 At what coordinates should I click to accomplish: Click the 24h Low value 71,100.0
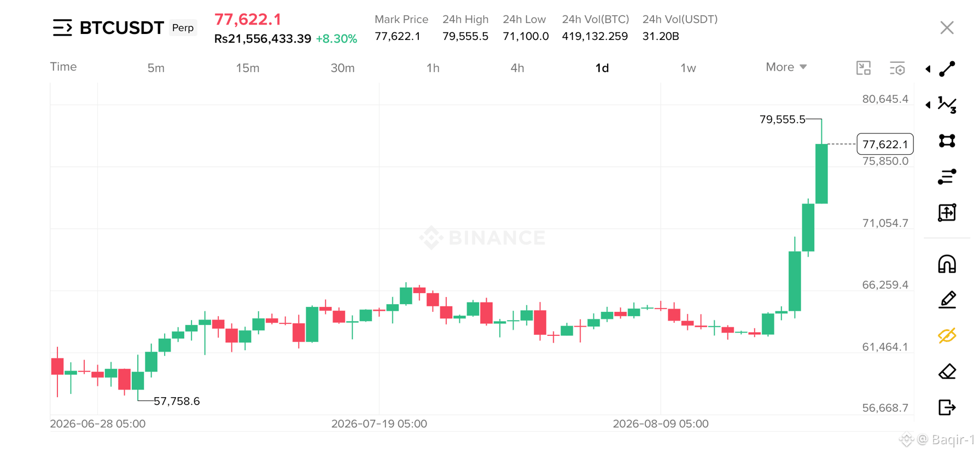526,36
